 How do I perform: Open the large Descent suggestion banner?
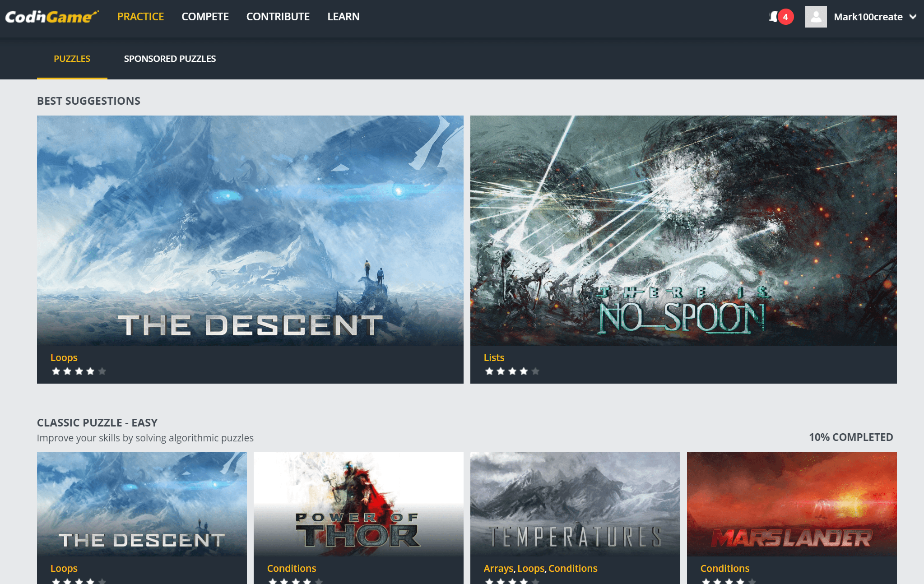click(250, 230)
